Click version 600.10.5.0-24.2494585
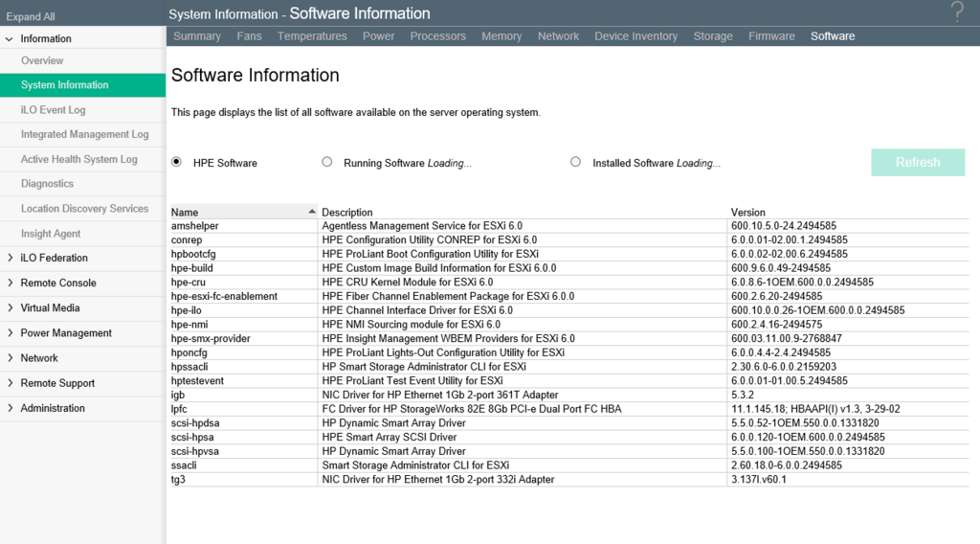The image size is (980, 544). pyautogui.click(x=783, y=226)
